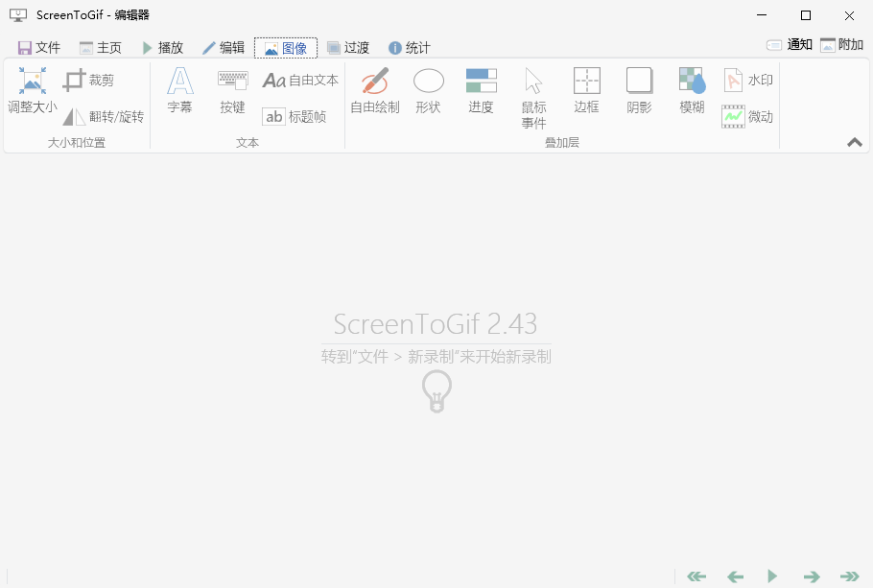Open the 模糊 (Blur) overlay tool
This screenshot has width=873, height=588.
(x=691, y=93)
